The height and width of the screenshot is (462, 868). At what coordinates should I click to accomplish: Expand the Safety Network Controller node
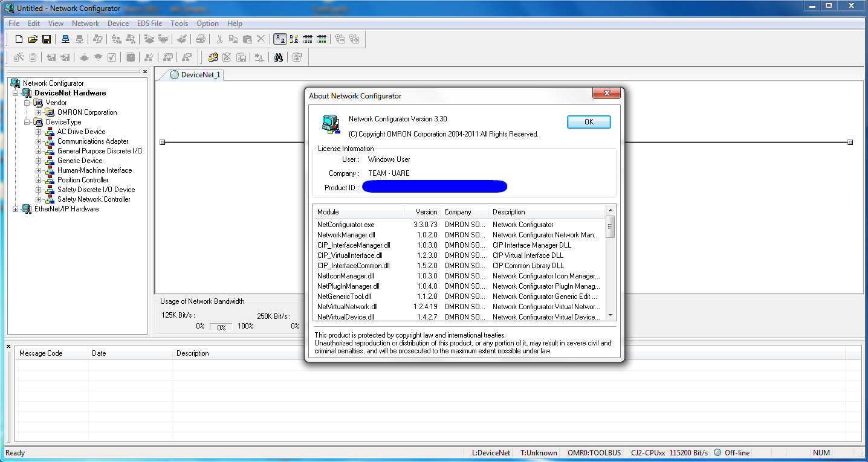click(39, 199)
